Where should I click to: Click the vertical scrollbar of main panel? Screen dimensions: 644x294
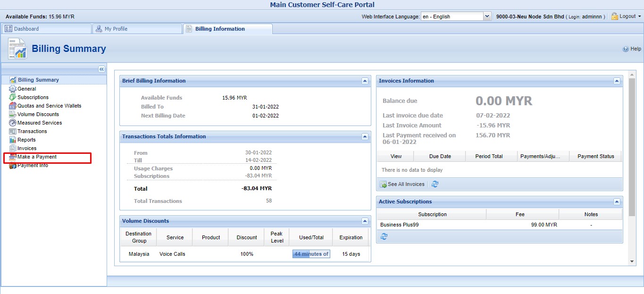632,146
